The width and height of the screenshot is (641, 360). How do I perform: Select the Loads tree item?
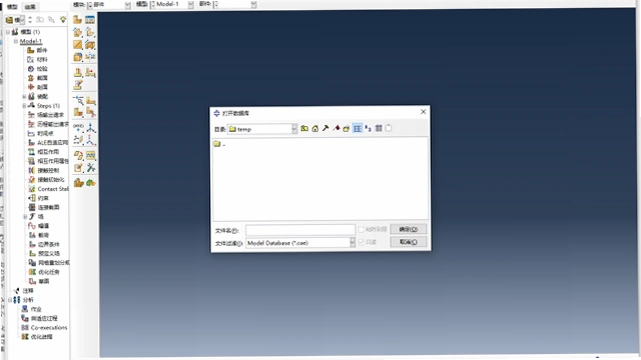(43, 235)
